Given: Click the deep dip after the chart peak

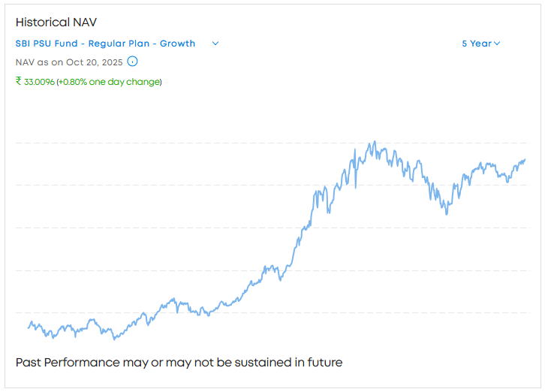Looking at the screenshot, I should [447, 213].
